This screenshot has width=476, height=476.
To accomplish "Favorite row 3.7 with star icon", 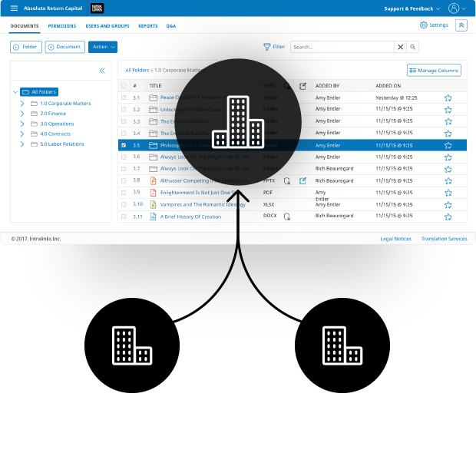I will pos(448,169).
